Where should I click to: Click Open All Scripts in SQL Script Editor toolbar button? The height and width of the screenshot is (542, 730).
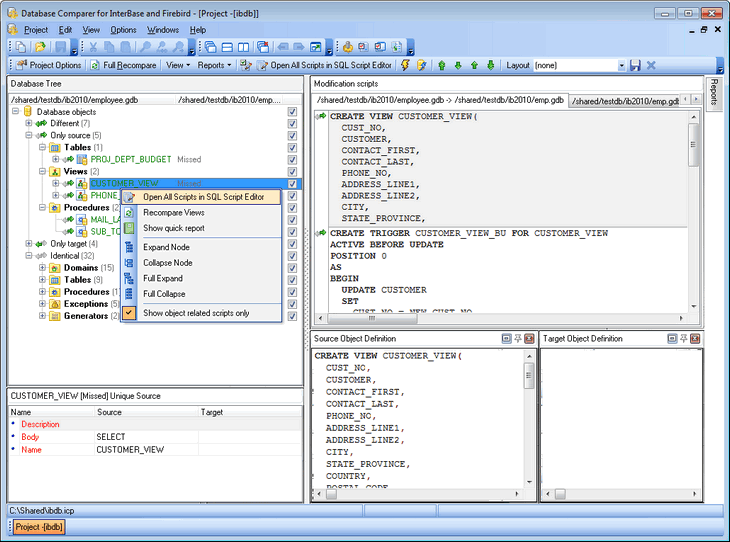(325, 65)
